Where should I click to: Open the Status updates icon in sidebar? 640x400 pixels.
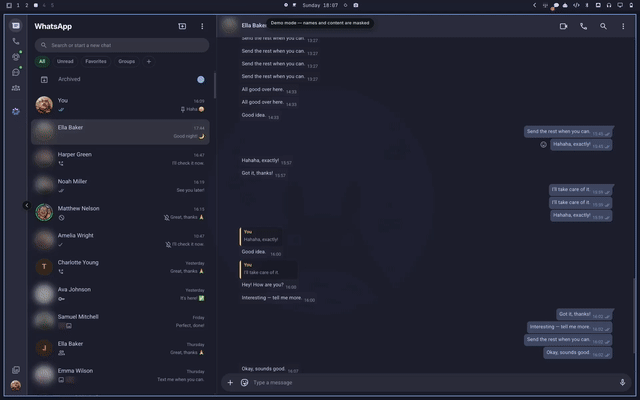16,57
